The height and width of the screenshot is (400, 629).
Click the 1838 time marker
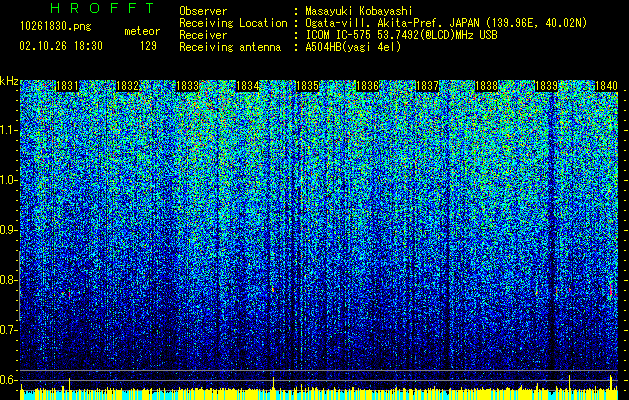point(486,86)
